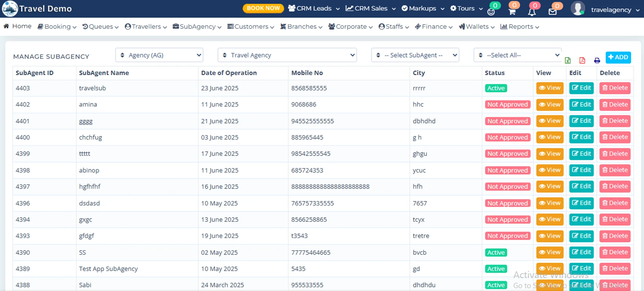Image resolution: width=644 pixels, height=291 pixels.
Task: Open the Travel Agency dropdown
Action: [x=287, y=55]
